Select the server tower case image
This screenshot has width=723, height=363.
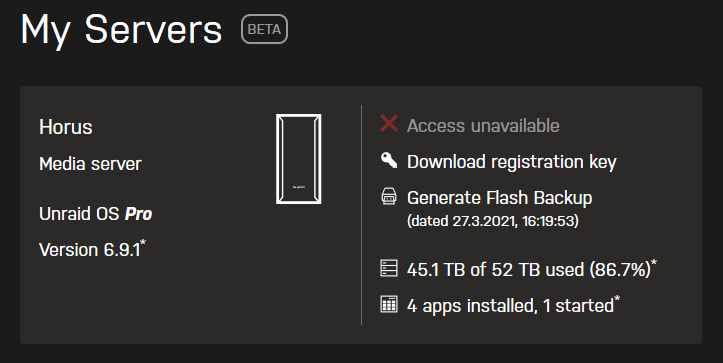299,159
